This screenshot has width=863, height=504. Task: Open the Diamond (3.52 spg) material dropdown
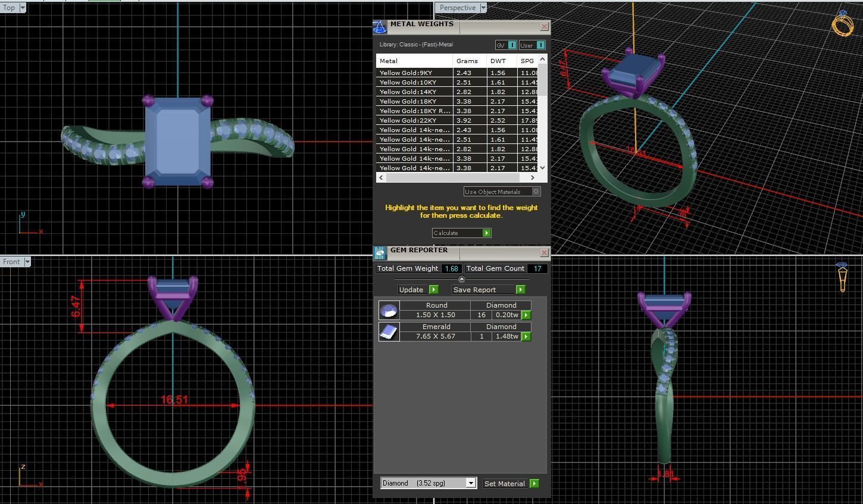click(x=471, y=483)
